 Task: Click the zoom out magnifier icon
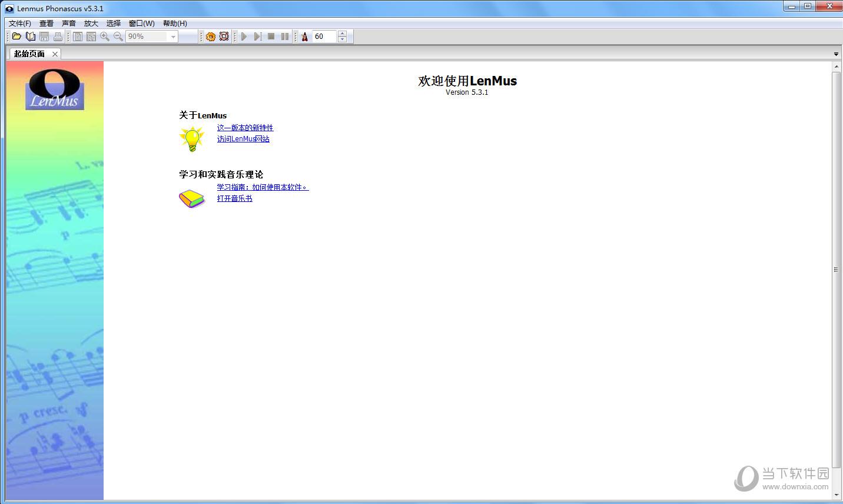coord(118,37)
